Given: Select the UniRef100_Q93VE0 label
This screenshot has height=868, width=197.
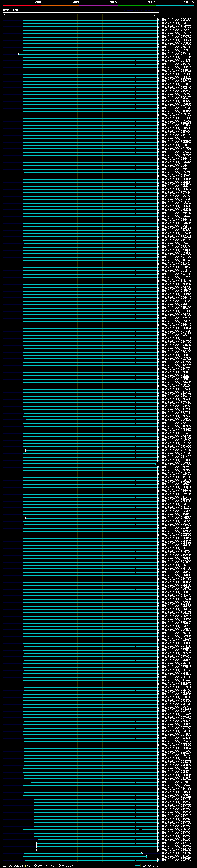Looking at the screenshot, I should pyautogui.click(x=177, y=860).
